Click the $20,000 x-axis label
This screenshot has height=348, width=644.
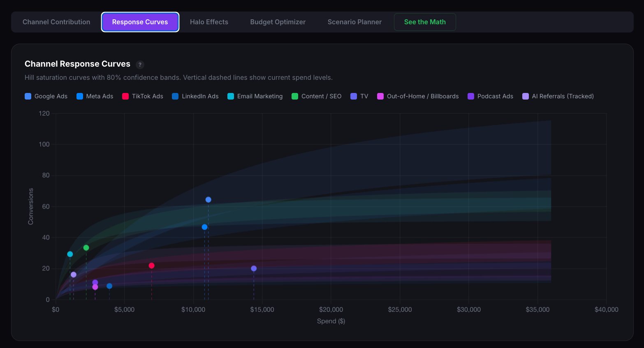click(331, 310)
